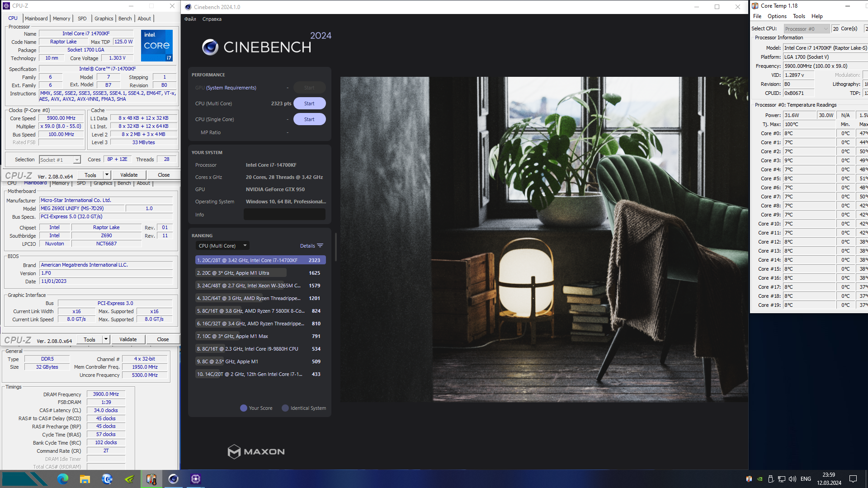The height and width of the screenshot is (488, 868).
Task: Open the CPU (Multi Core) ranking dropdown
Action: pyautogui.click(x=223, y=246)
